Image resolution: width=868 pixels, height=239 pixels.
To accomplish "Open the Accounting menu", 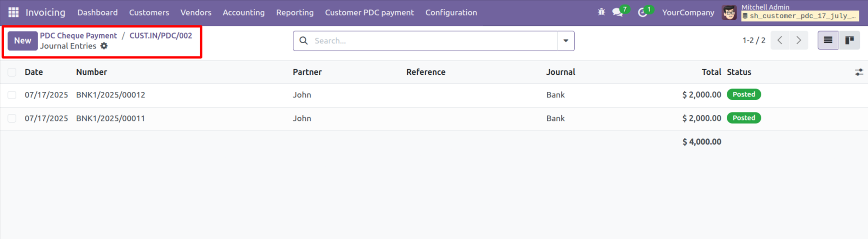I will (243, 13).
